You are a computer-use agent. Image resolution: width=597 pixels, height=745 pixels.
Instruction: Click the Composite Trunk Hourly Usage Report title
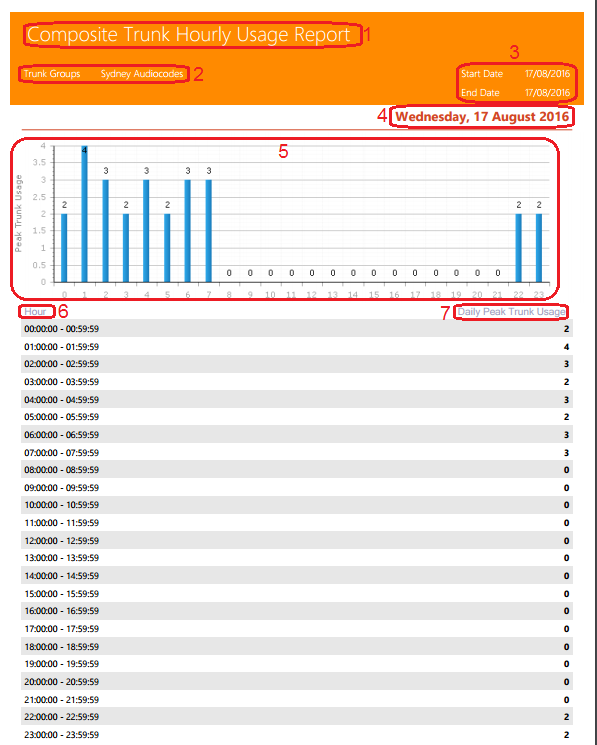point(189,35)
